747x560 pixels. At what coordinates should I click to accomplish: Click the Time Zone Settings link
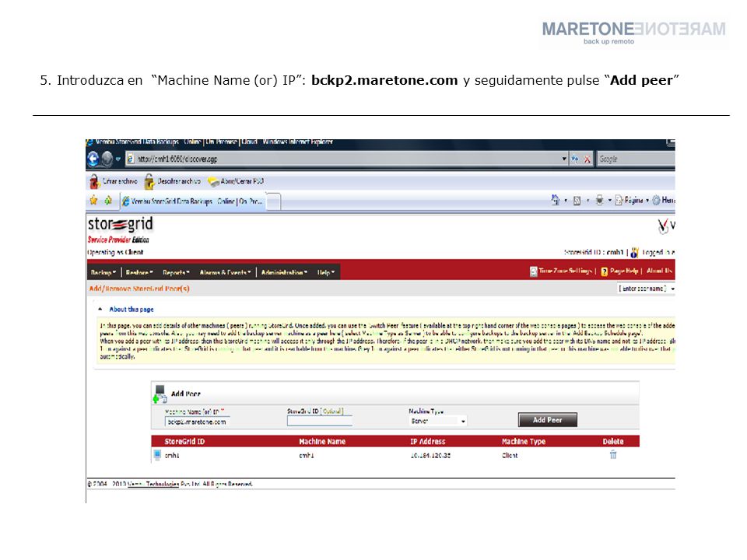pos(566,271)
